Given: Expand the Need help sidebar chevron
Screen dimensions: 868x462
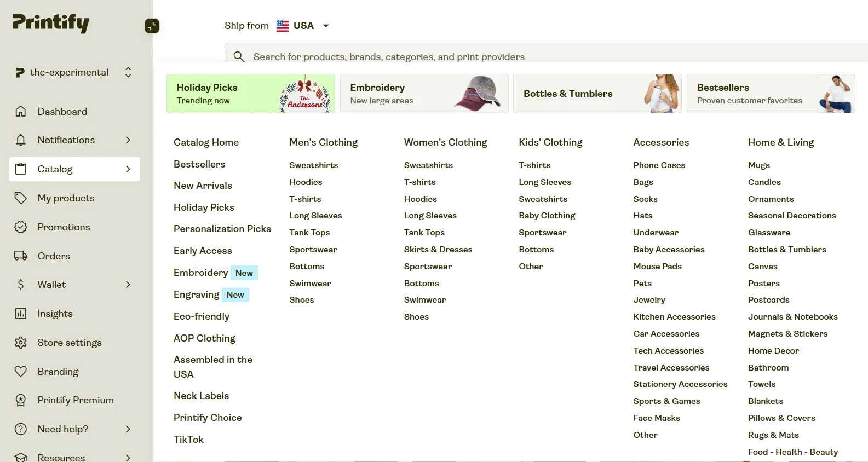Looking at the screenshot, I should 128,429.
